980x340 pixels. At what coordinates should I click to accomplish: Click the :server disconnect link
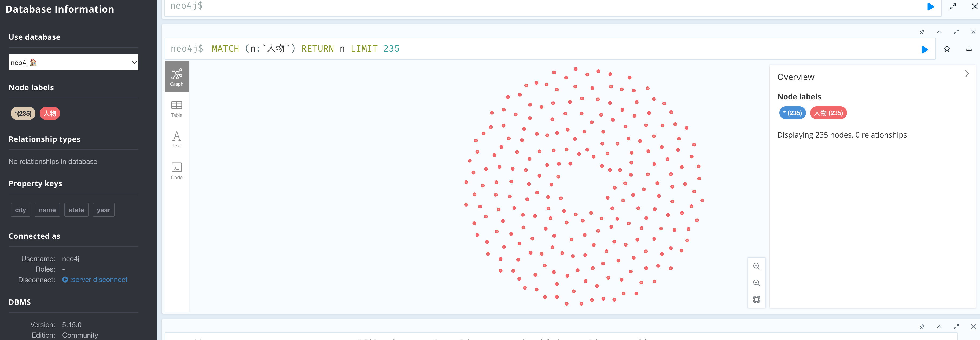tap(98, 280)
